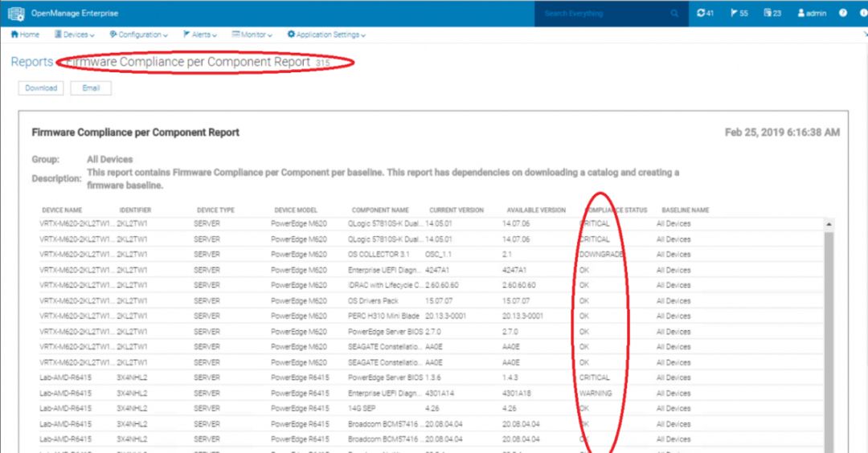Click the DOWNGRADE compliance status cell
868x453 pixels.
click(601, 255)
